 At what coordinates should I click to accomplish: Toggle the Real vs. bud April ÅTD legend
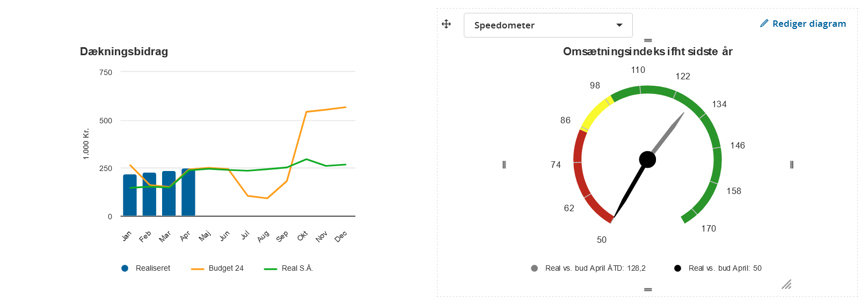pos(588,268)
